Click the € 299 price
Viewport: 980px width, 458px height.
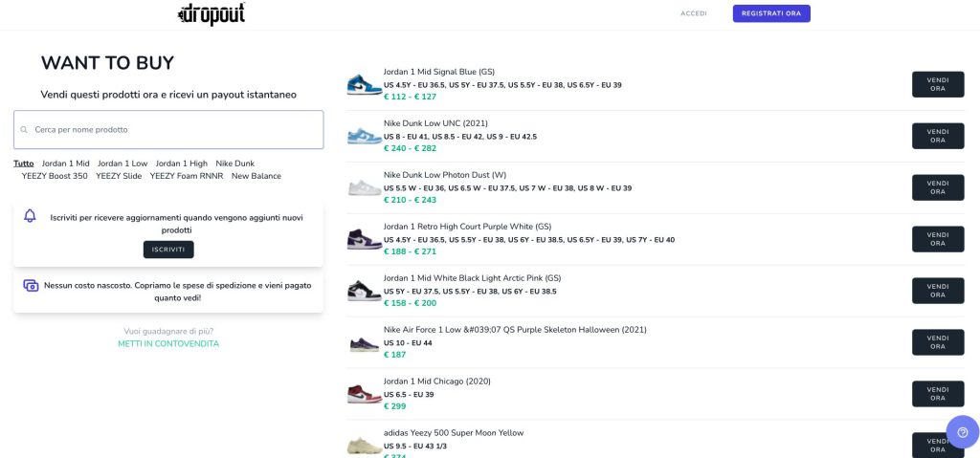pyautogui.click(x=395, y=406)
